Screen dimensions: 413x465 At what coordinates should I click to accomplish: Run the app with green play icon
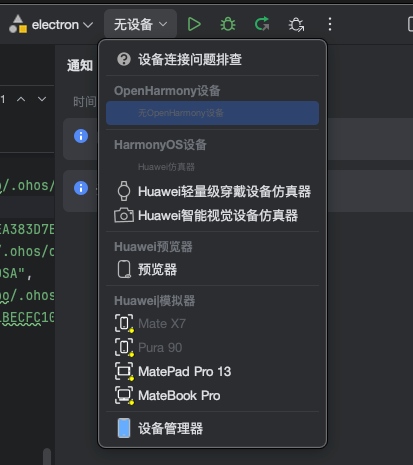(x=194, y=24)
